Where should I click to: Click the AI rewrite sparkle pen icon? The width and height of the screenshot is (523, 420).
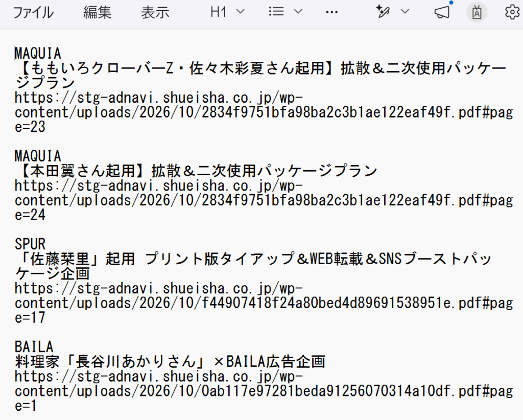383,12
